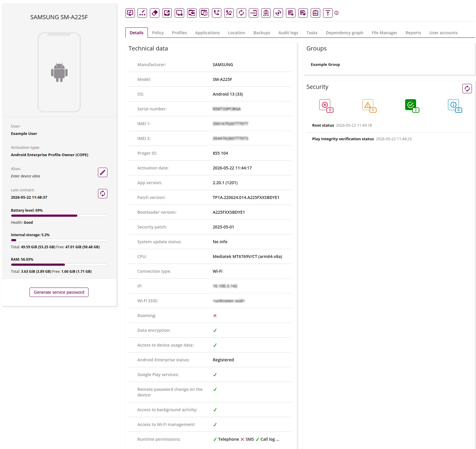Click the monitor with padlock icon

(179, 13)
